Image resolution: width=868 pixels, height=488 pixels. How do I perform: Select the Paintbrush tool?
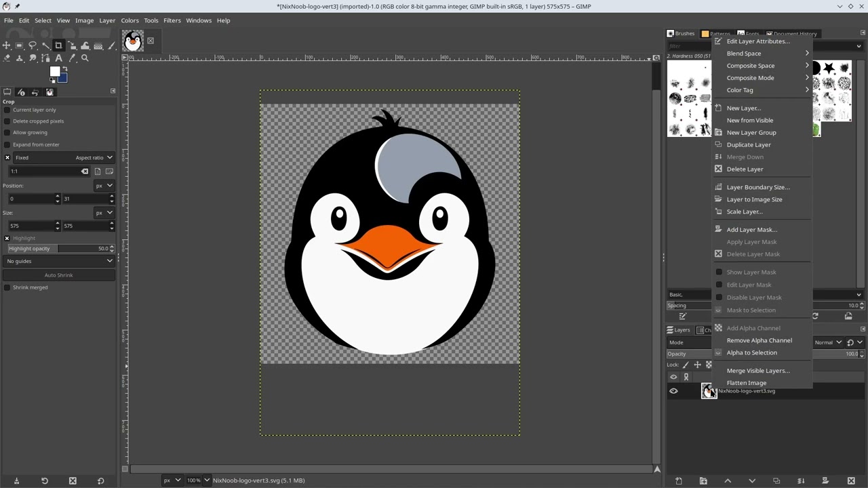click(111, 45)
